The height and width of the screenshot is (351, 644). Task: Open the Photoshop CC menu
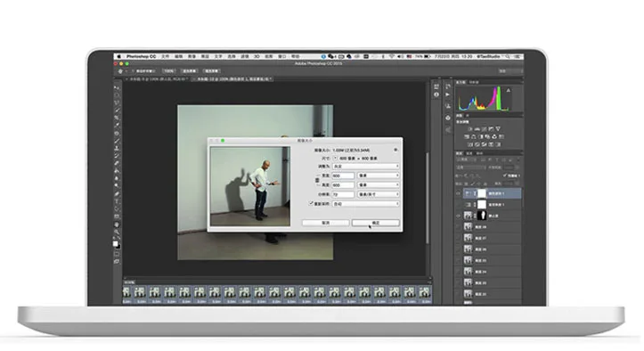click(x=142, y=56)
